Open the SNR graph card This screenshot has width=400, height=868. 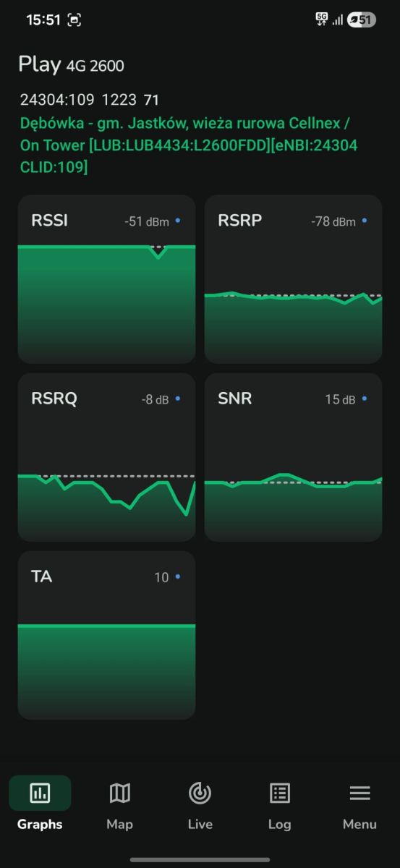pyautogui.click(x=293, y=457)
